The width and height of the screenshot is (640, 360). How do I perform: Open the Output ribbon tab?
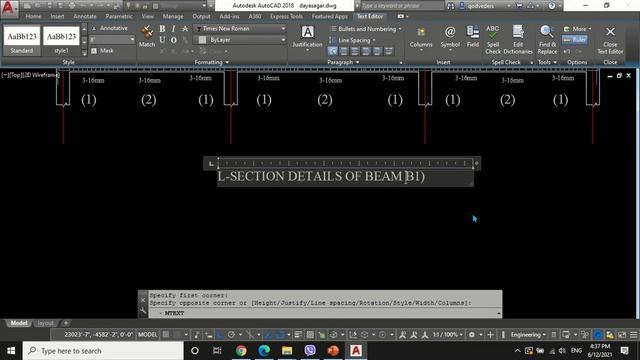[201, 16]
